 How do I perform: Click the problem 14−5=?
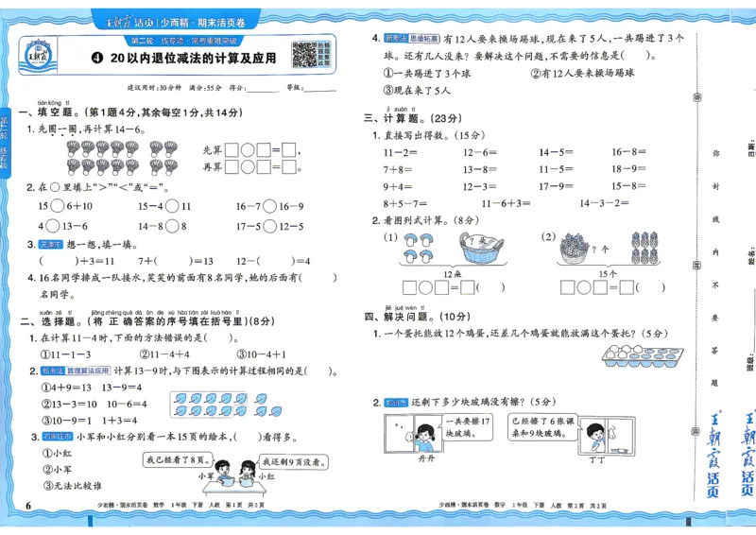pyautogui.click(x=556, y=152)
